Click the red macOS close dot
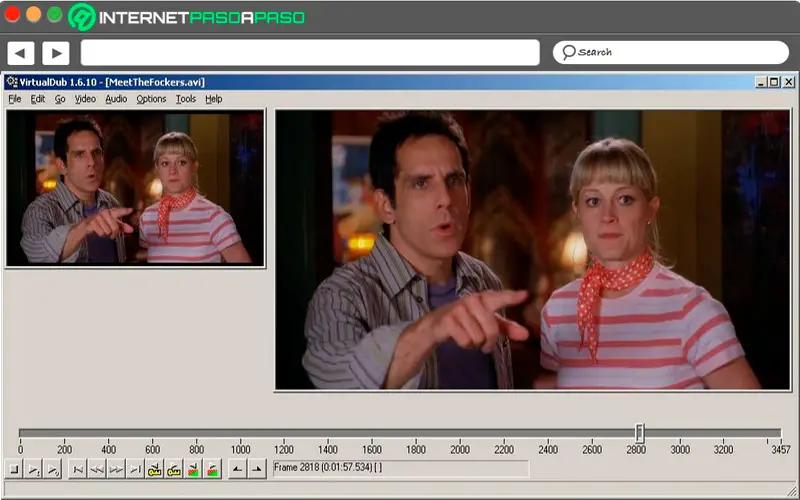Screen dimensions: 800x500 point(12,14)
